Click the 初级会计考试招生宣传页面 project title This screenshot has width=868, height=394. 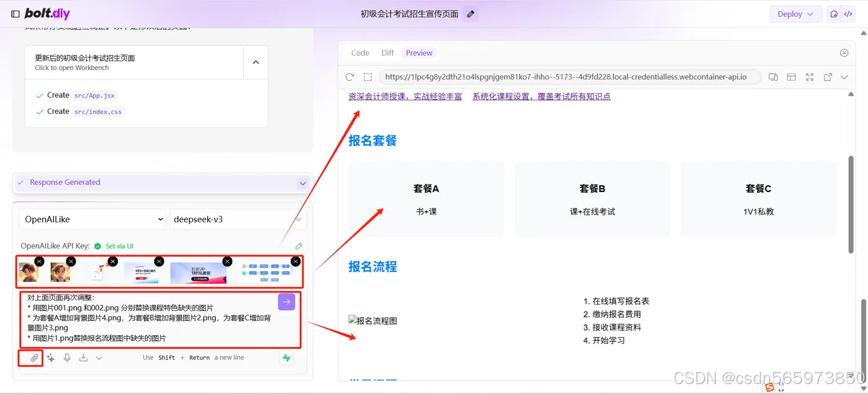(x=410, y=14)
